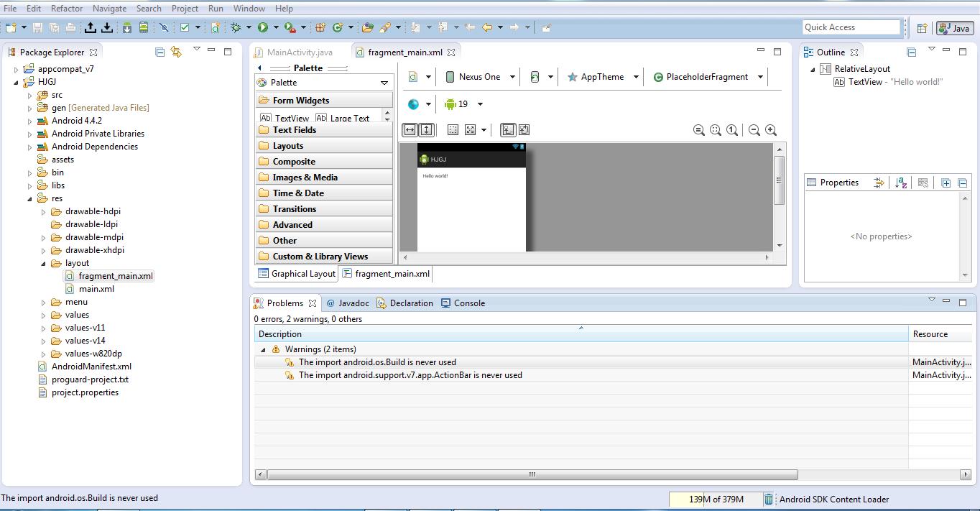Viewport: 980px width, 511px height.
Task: Toggle show advanced properties in Properties panel
Action: 879,183
